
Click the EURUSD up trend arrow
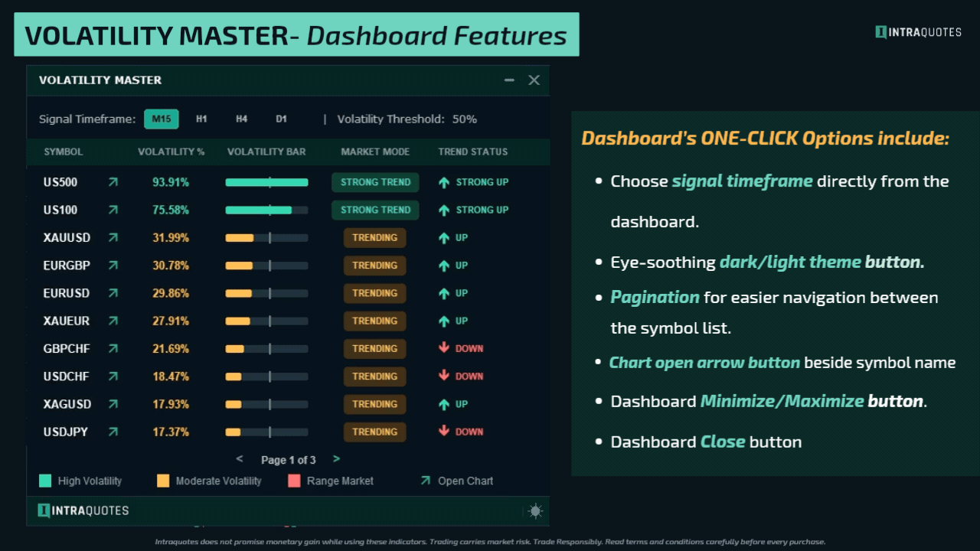[444, 293]
